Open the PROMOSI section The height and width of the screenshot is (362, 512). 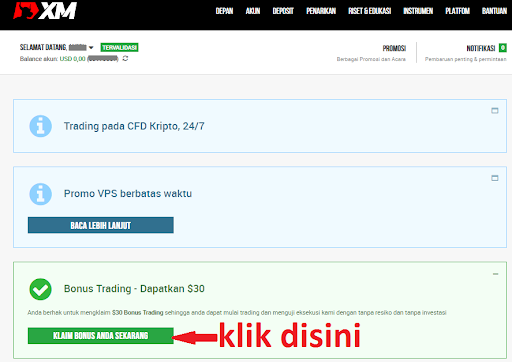394,48
